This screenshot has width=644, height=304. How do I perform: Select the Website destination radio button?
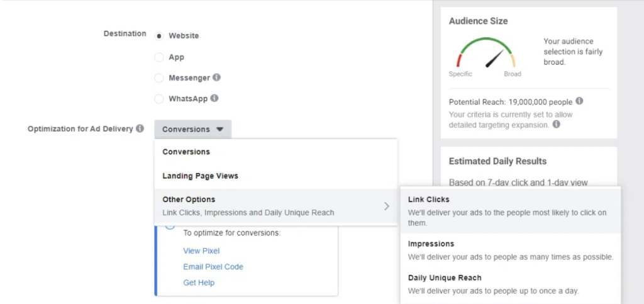159,36
